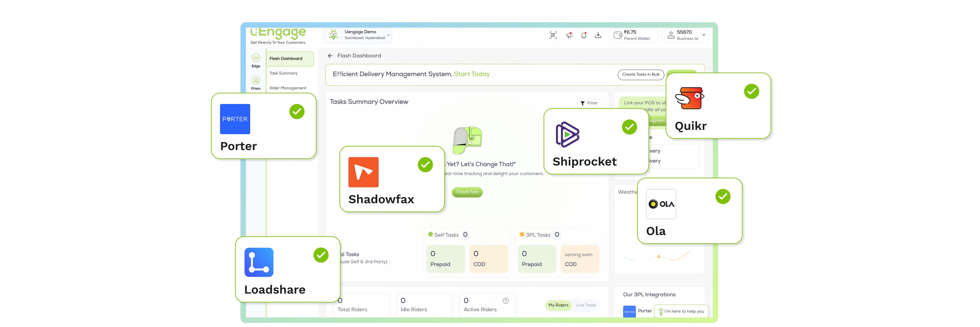Toggle the Porter card checkmark
980x327 pixels.
tap(297, 111)
